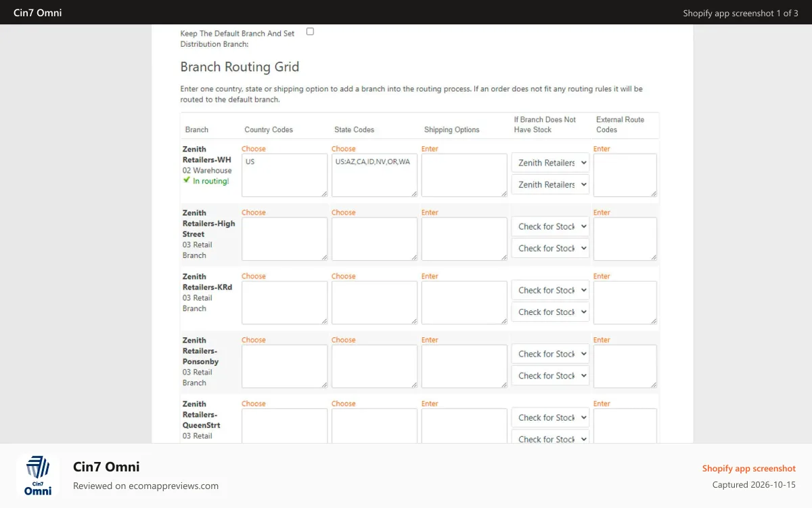Click Enter link above Ponsonby Shipping Options
This screenshot has height=508, width=812.
point(430,340)
